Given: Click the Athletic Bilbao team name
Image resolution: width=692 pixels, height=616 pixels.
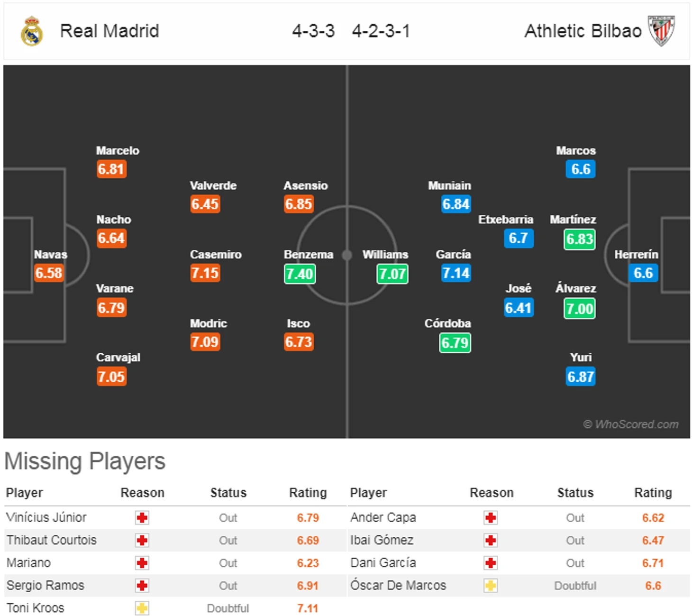Looking at the screenshot, I should click(583, 31).
